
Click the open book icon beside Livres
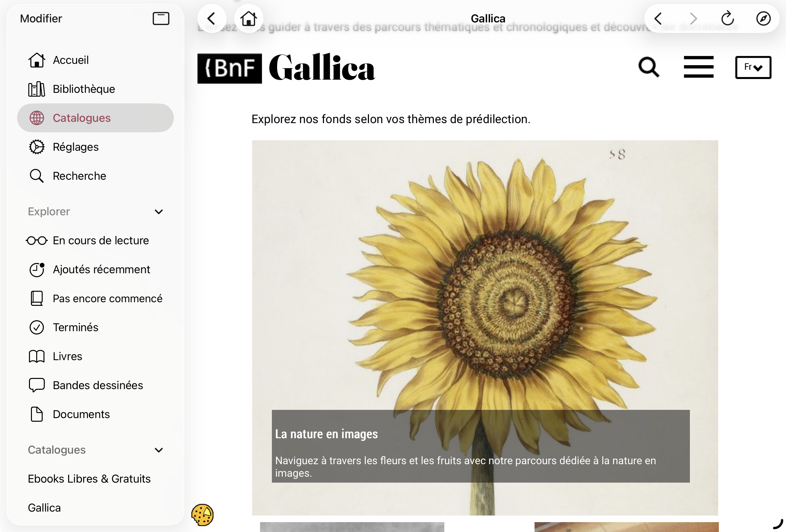coord(37,357)
